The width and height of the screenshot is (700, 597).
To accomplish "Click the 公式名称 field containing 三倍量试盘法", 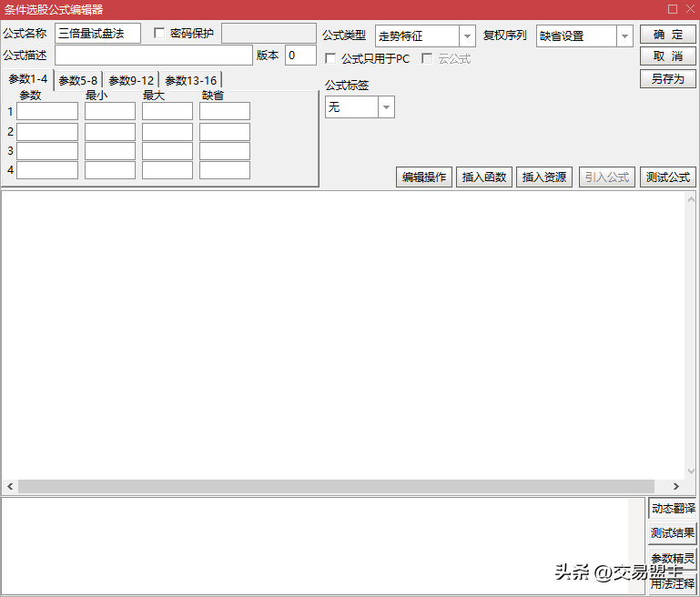I will click(x=97, y=34).
